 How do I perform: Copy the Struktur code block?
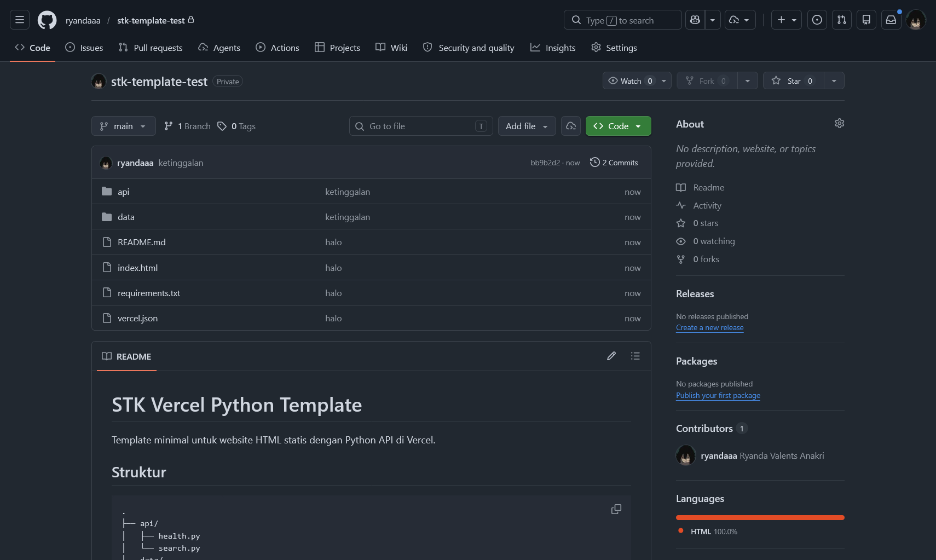point(616,509)
